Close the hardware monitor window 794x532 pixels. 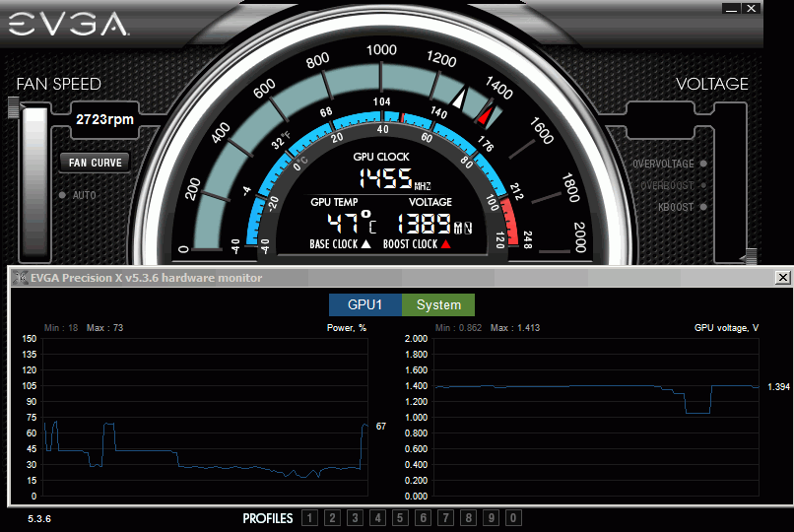point(782,278)
